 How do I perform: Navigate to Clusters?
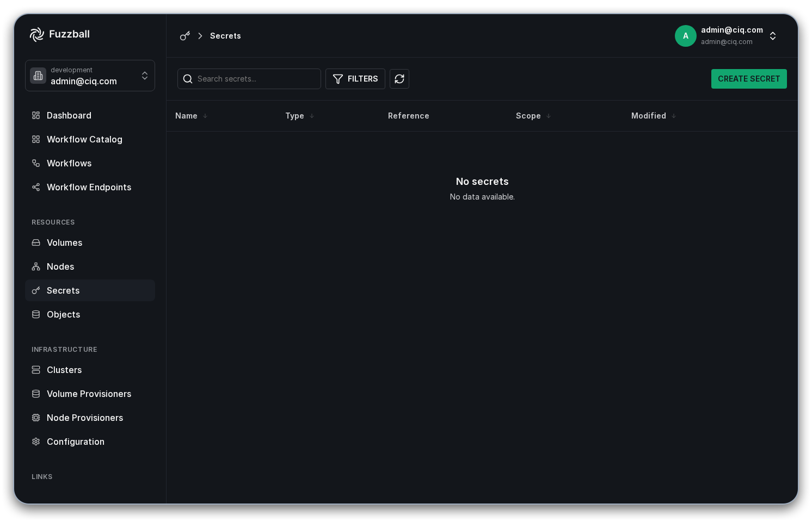(x=90, y=370)
